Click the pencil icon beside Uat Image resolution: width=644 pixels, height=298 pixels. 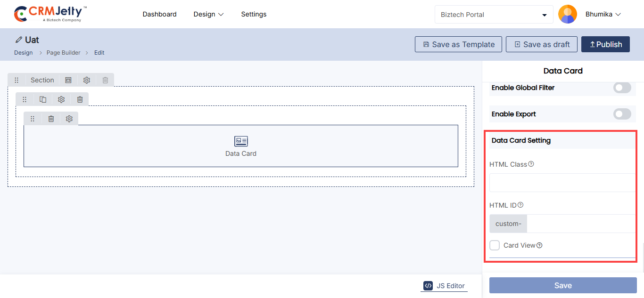pos(19,40)
